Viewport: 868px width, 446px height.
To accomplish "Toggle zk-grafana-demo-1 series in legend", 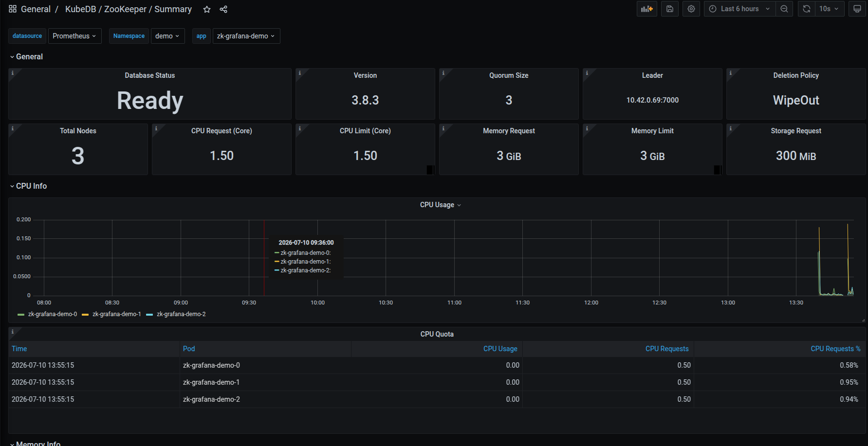I will 117,314.
